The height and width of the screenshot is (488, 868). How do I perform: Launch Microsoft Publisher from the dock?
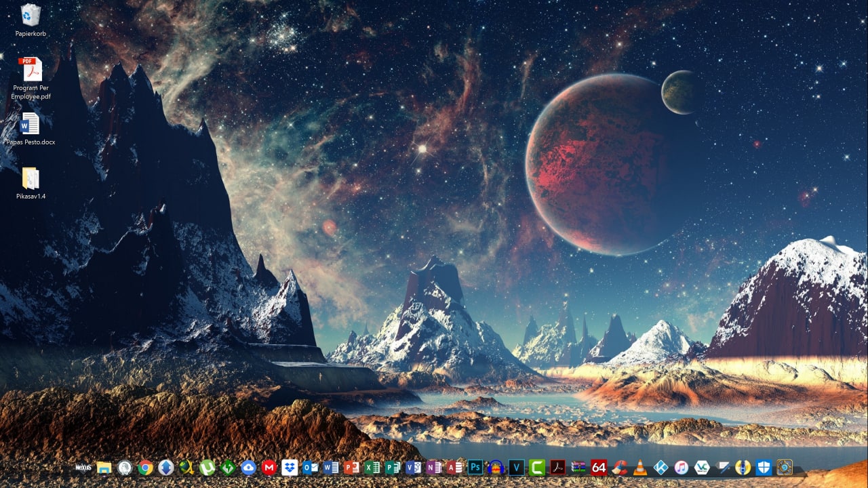393,468
